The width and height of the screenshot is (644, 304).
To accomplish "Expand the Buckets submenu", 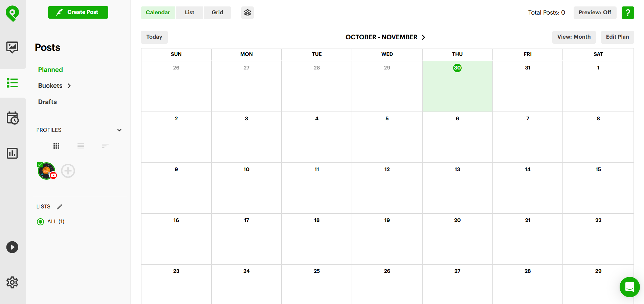I will 69,86.
